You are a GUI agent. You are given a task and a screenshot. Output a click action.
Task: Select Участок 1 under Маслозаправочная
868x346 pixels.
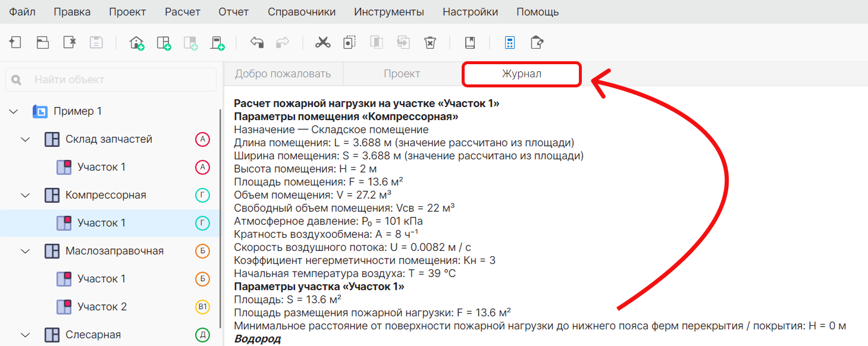(x=102, y=279)
